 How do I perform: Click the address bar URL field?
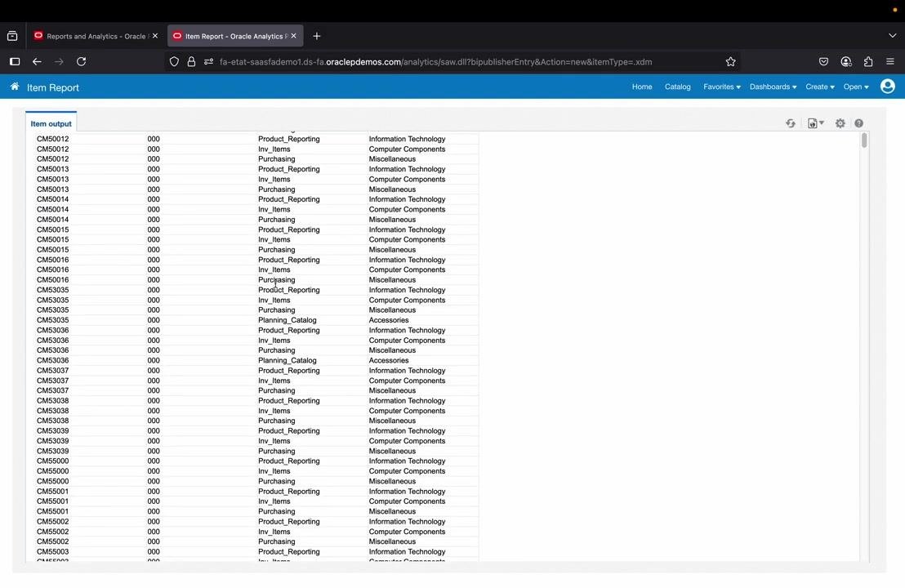pyautogui.click(x=436, y=62)
